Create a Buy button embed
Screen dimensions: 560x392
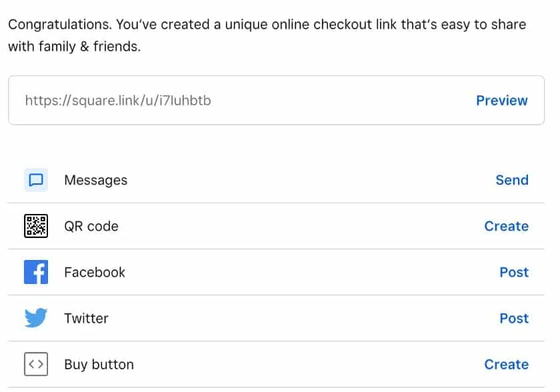click(506, 364)
